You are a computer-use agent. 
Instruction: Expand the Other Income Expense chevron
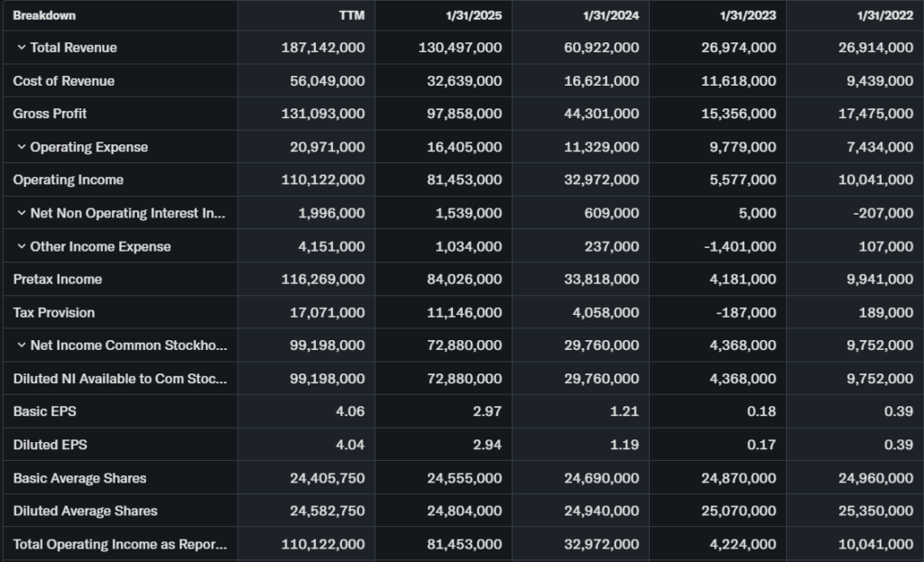click(x=21, y=246)
